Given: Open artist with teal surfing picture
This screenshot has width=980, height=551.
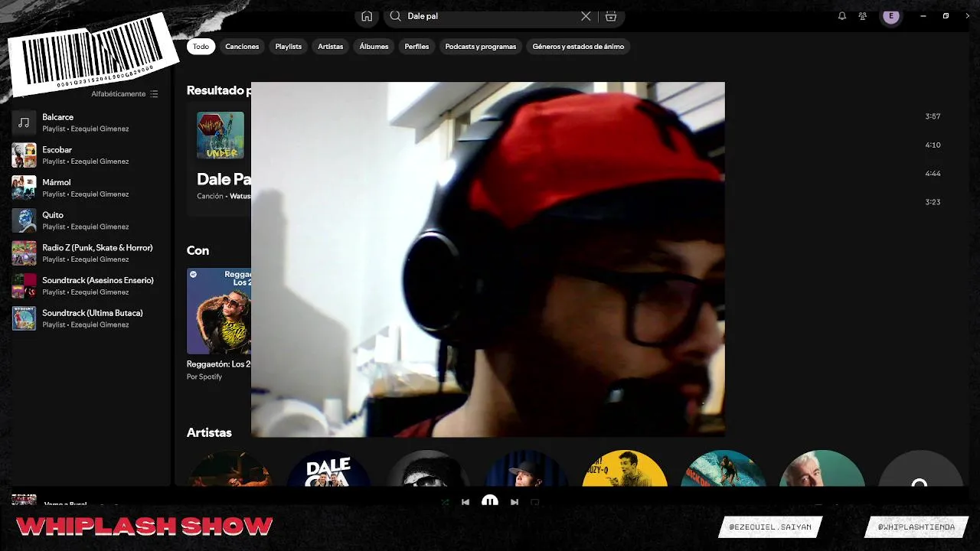Looking at the screenshot, I should [x=724, y=469].
